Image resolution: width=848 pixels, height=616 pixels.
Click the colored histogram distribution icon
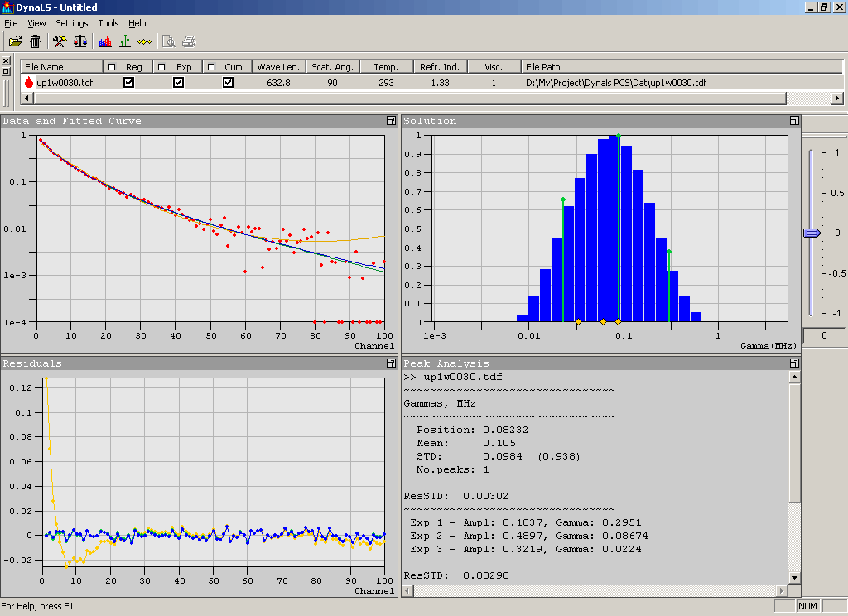[105, 41]
